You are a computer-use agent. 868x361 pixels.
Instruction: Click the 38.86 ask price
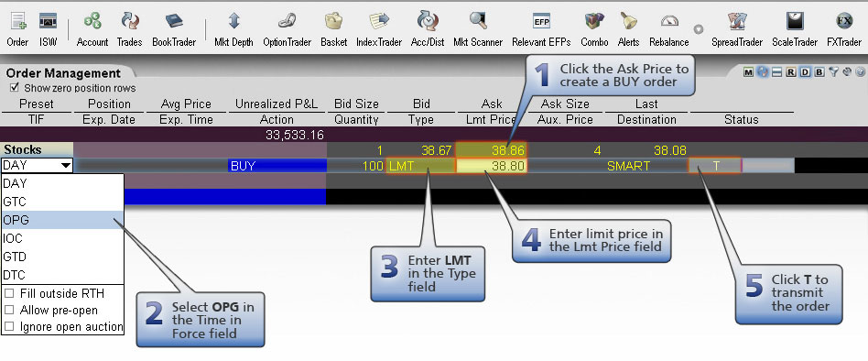pyautogui.click(x=491, y=150)
